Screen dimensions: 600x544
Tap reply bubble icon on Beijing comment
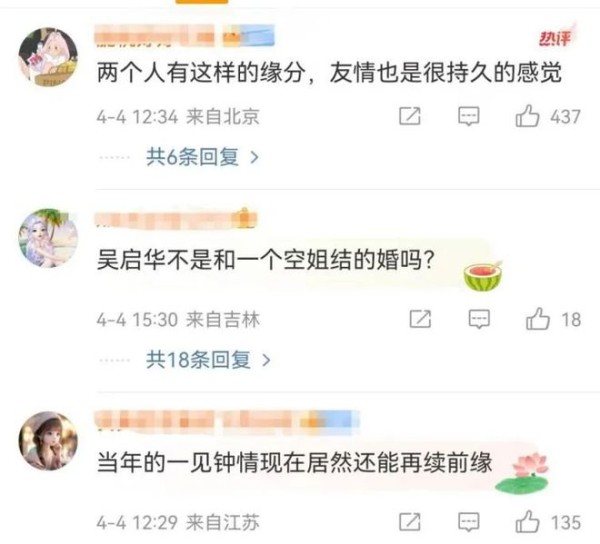pos(469,116)
